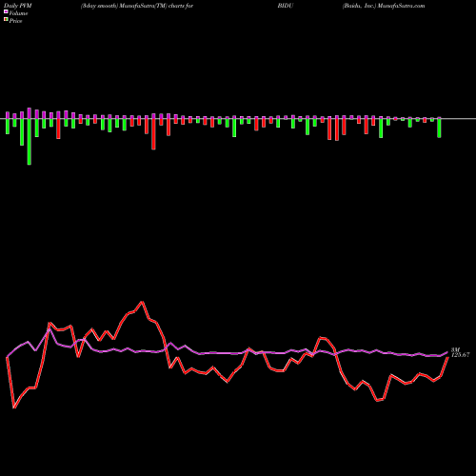Click the magenta volume line's right endpoint

[447, 352]
